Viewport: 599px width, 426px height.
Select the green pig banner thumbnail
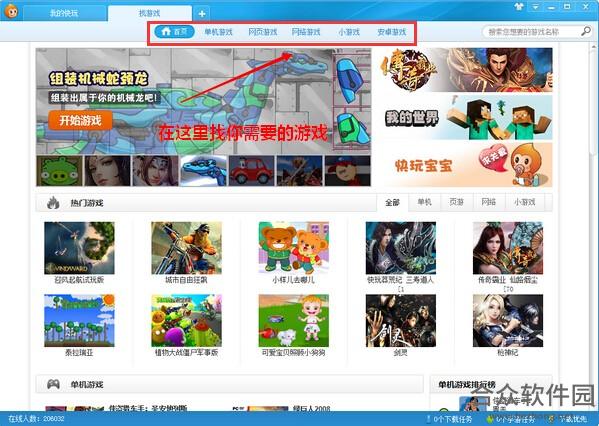(59, 171)
